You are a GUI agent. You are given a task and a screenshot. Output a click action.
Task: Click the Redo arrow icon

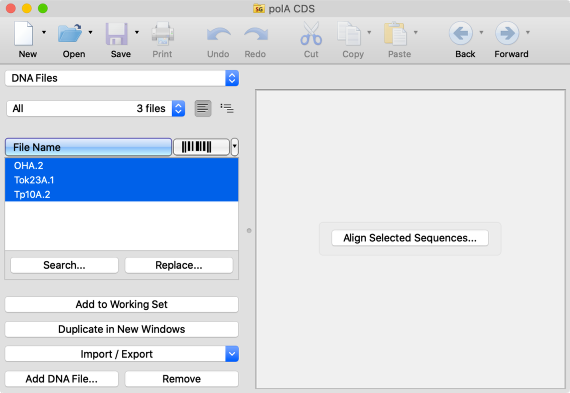pos(256,35)
